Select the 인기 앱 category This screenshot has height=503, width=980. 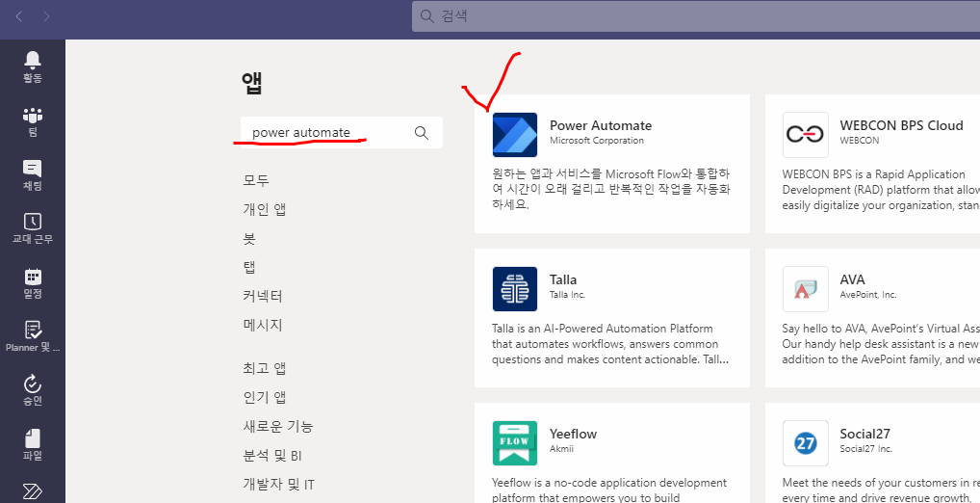pos(265,397)
